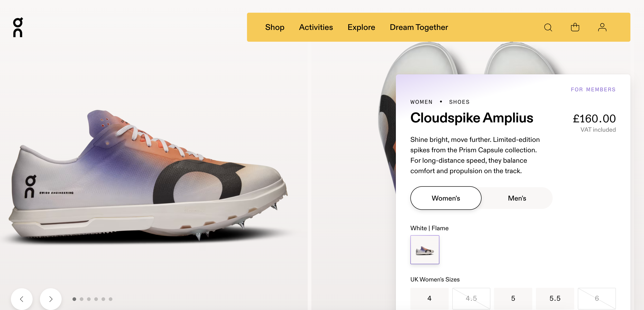The height and width of the screenshot is (310, 644).
Task: Open the search icon in the navigation bar
Action: tap(548, 27)
